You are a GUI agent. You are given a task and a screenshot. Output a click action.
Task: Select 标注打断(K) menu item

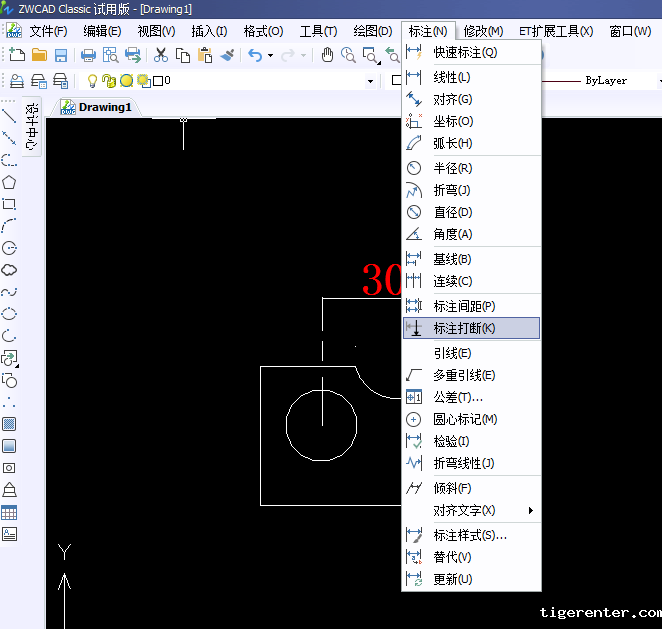[x=472, y=328]
